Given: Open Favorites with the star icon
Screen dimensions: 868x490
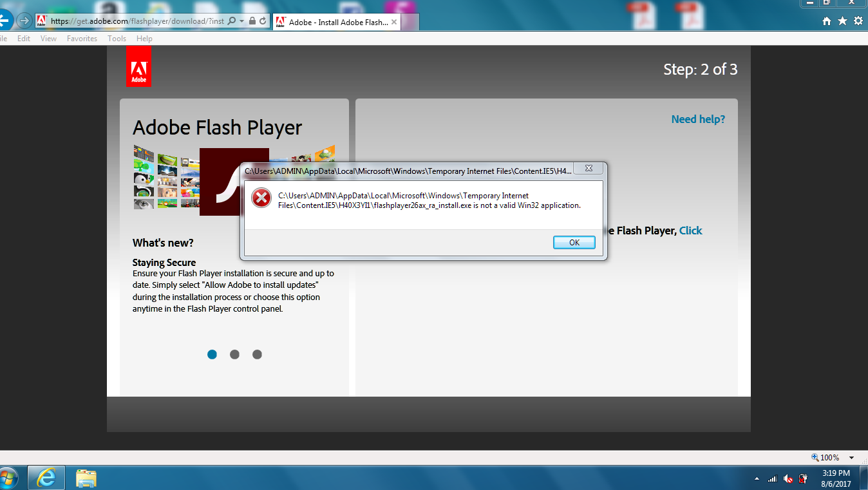Looking at the screenshot, I should pyautogui.click(x=842, y=21).
